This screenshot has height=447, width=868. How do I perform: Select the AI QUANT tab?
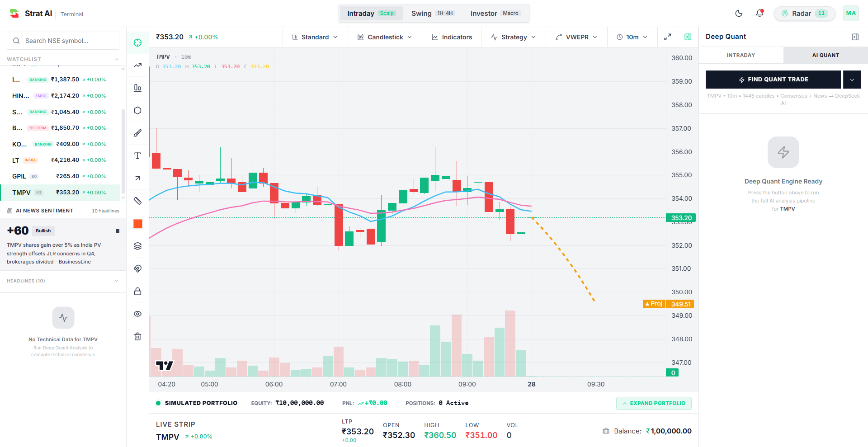click(x=826, y=55)
